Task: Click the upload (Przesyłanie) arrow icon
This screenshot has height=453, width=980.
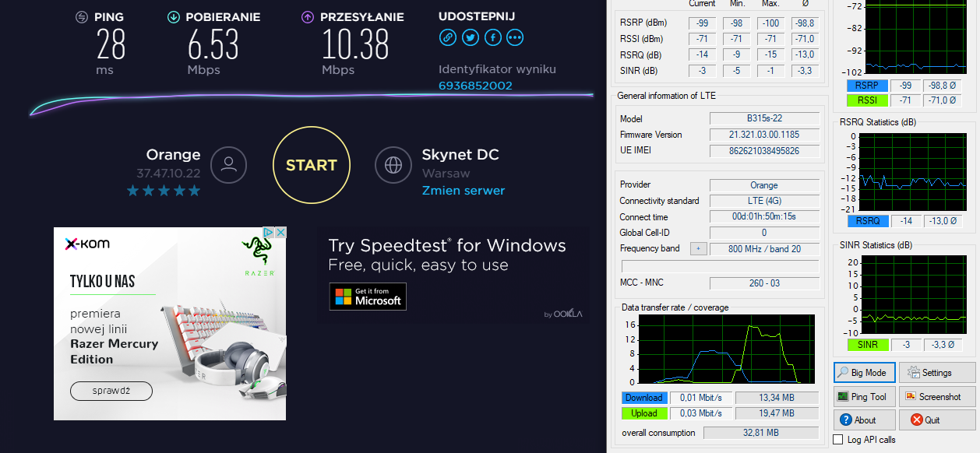Action: [308, 17]
